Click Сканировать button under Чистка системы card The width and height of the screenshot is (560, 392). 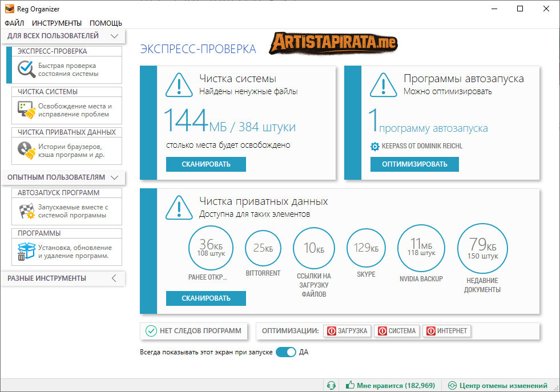206,164
